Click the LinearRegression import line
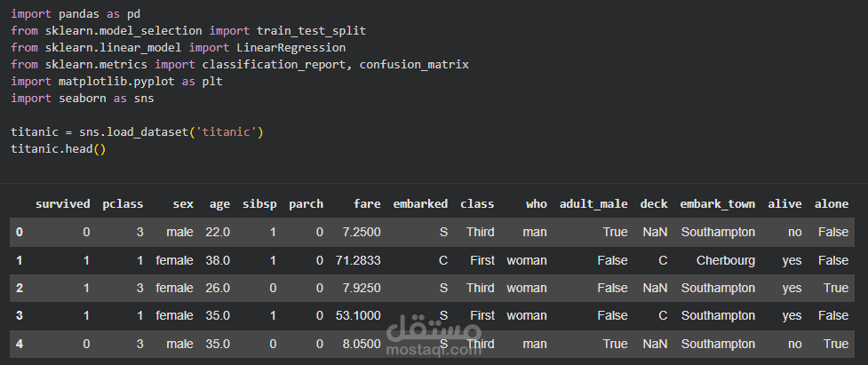The width and height of the screenshot is (868, 365). point(179,48)
